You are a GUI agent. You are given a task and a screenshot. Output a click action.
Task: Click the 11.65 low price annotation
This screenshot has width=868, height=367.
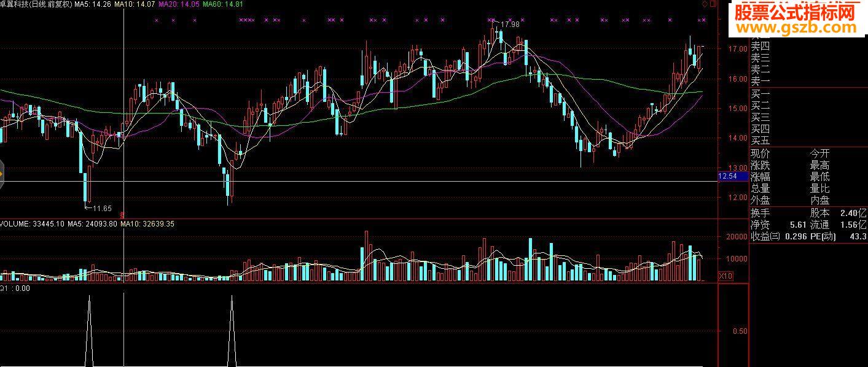[x=102, y=209]
